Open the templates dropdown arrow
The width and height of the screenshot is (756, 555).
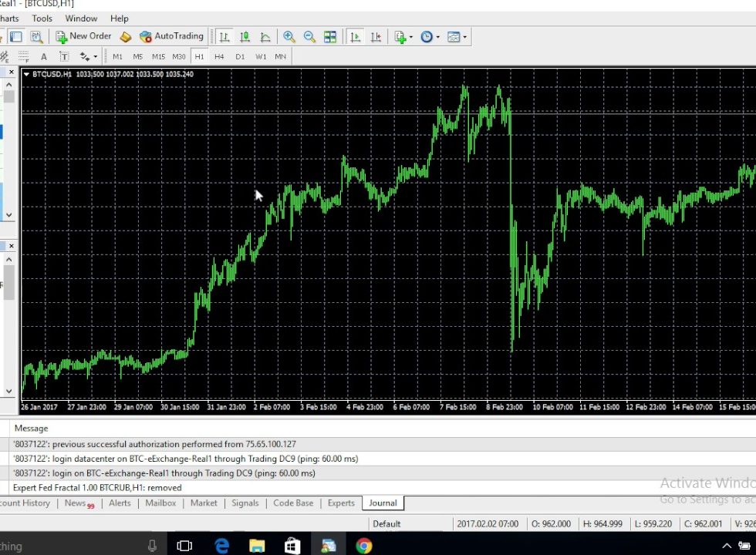point(464,37)
